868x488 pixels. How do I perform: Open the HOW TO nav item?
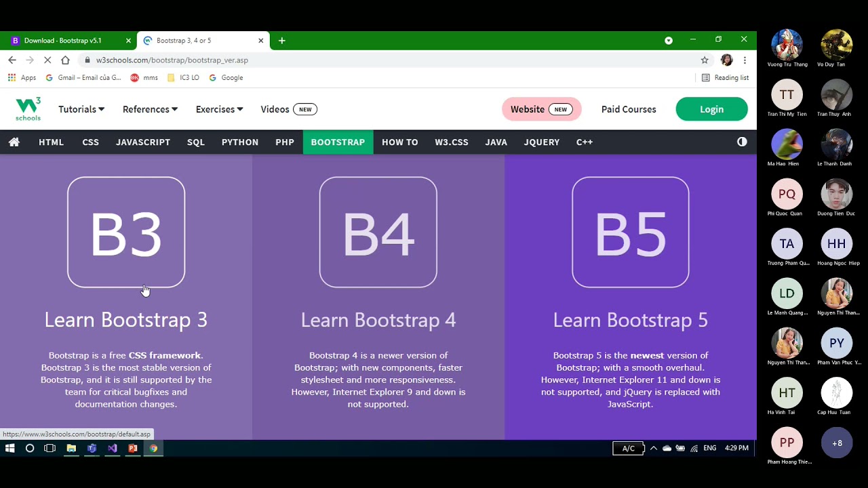point(400,142)
